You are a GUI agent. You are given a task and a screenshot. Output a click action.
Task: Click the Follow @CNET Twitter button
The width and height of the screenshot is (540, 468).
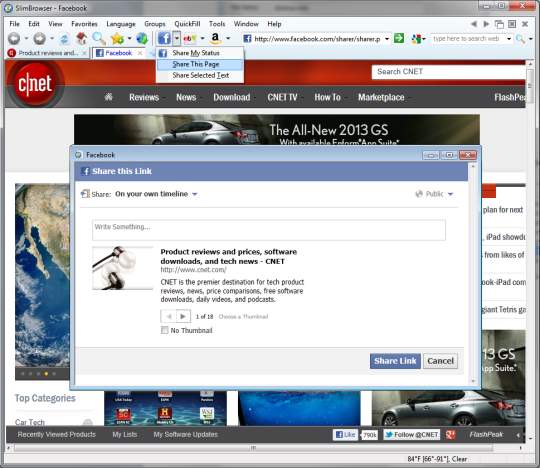(x=412, y=435)
